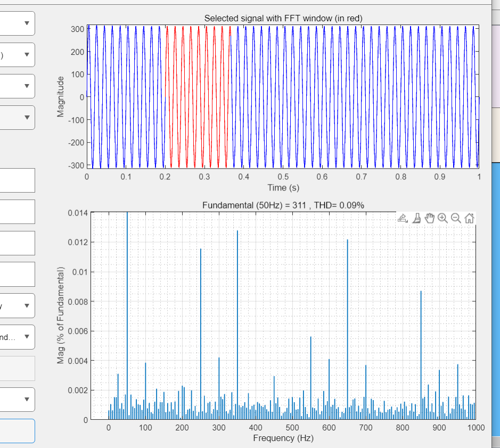Restore view with the Home icon

click(x=469, y=218)
